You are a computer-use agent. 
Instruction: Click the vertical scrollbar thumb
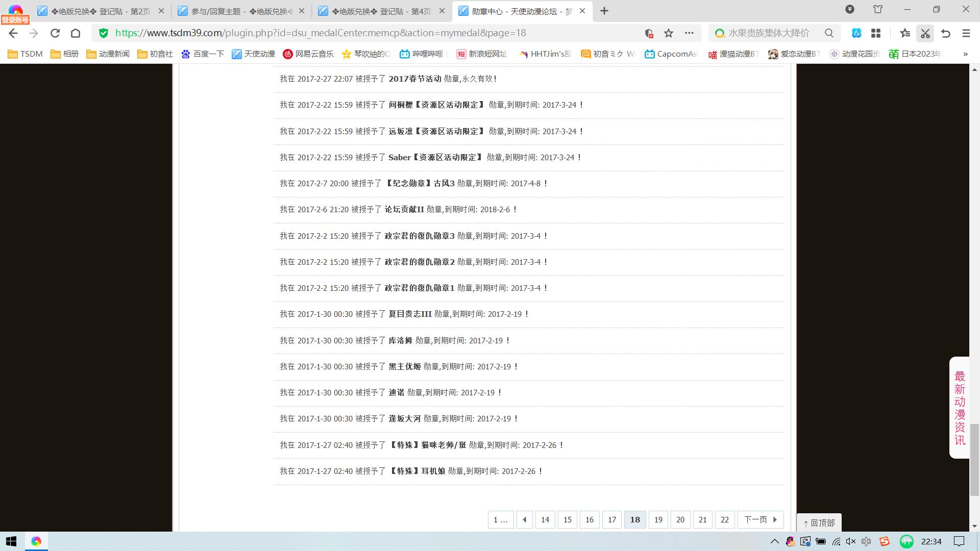[x=974, y=459]
